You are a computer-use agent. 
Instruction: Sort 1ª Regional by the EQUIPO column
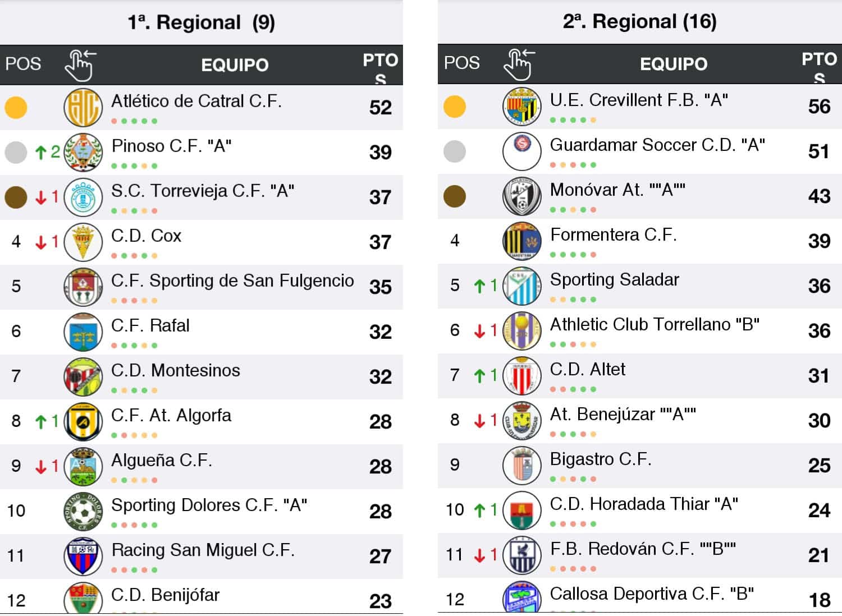click(235, 65)
